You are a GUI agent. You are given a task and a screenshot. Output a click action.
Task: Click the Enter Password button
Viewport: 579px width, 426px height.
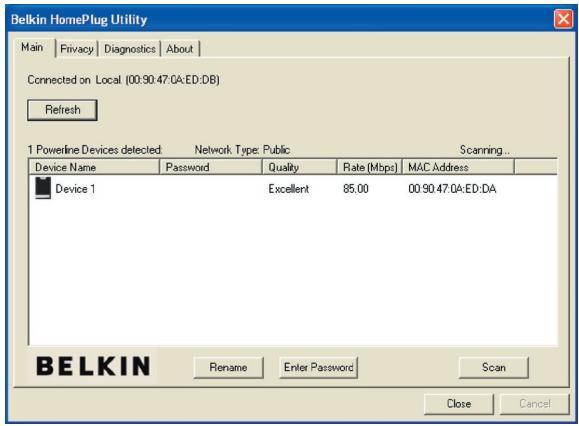coord(318,367)
